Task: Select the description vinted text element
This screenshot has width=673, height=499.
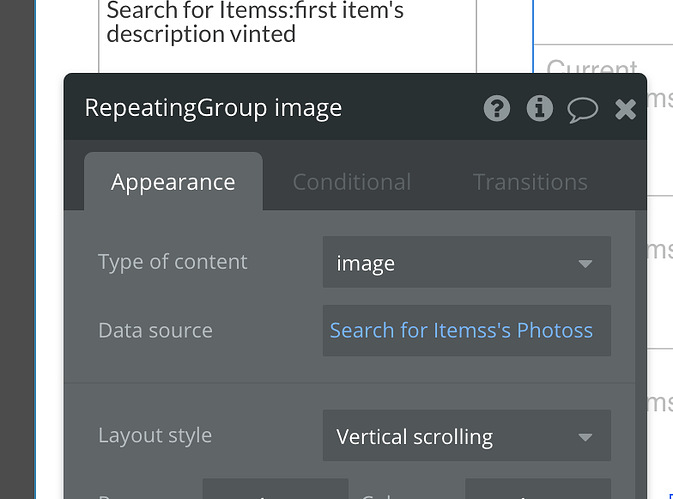Action: pyautogui.click(x=200, y=34)
